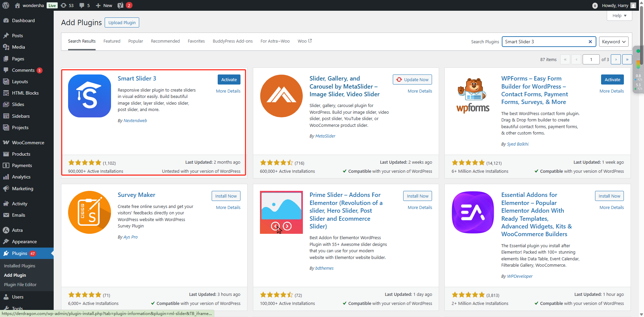Click the MetaSlider orange plugin icon

[x=281, y=96]
